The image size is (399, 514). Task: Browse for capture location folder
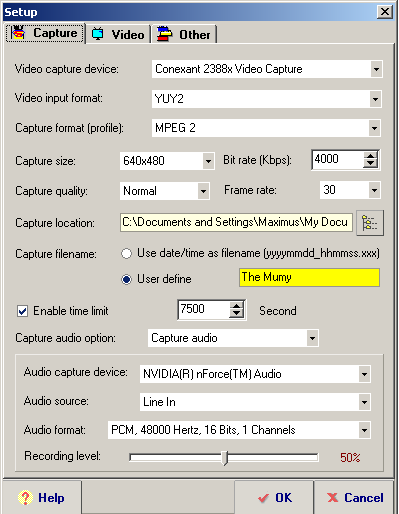[370, 223]
